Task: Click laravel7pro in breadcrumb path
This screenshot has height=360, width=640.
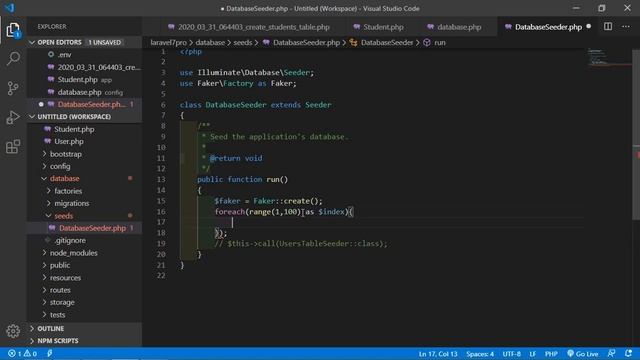Action: point(169,42)
